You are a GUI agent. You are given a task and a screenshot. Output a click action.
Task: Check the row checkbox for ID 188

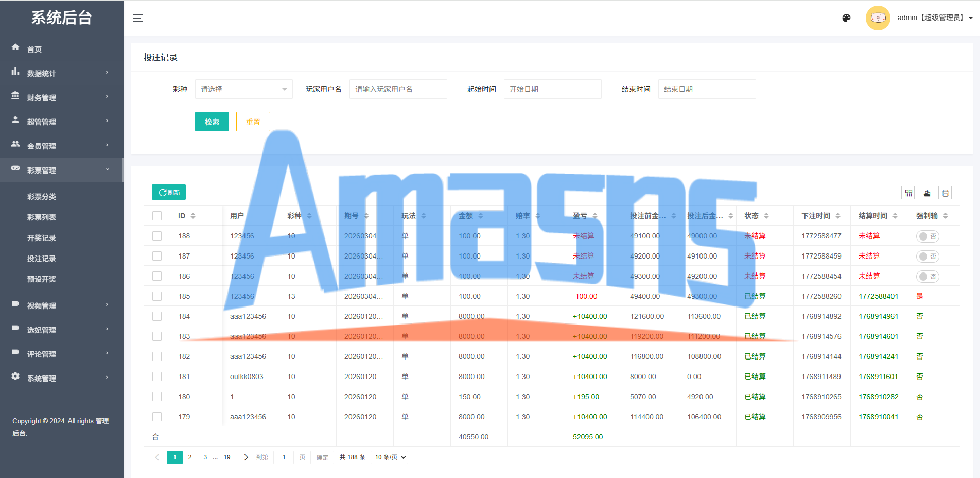(x=157, y=236)
